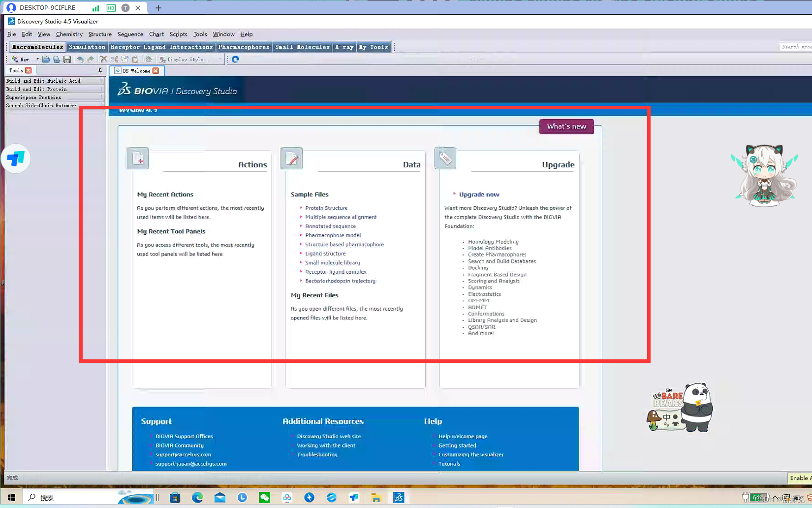The width and height of the screenshot is (812, 508).
Task: Click the Copy icon in toolbar
Action: tap(125, 60)
